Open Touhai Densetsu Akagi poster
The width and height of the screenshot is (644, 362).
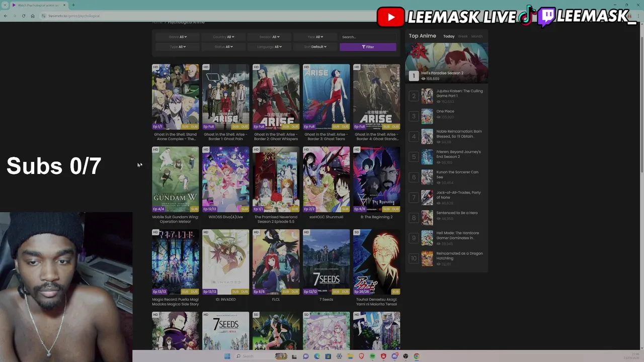coord(377,262)
